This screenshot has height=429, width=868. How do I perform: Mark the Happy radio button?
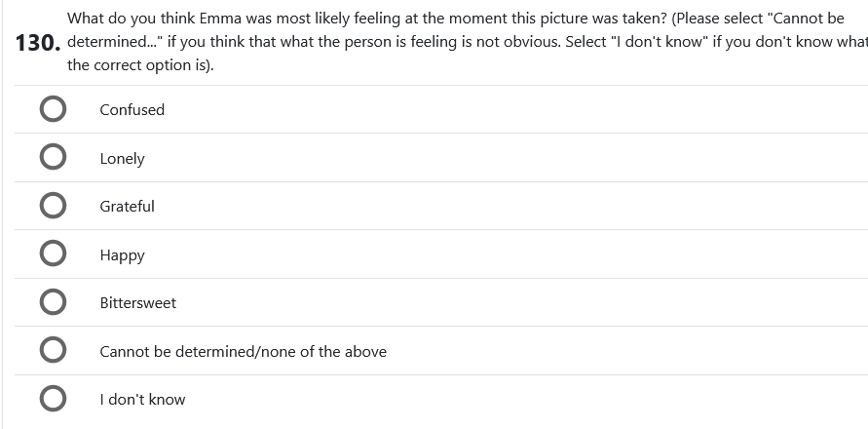point(54,254)
